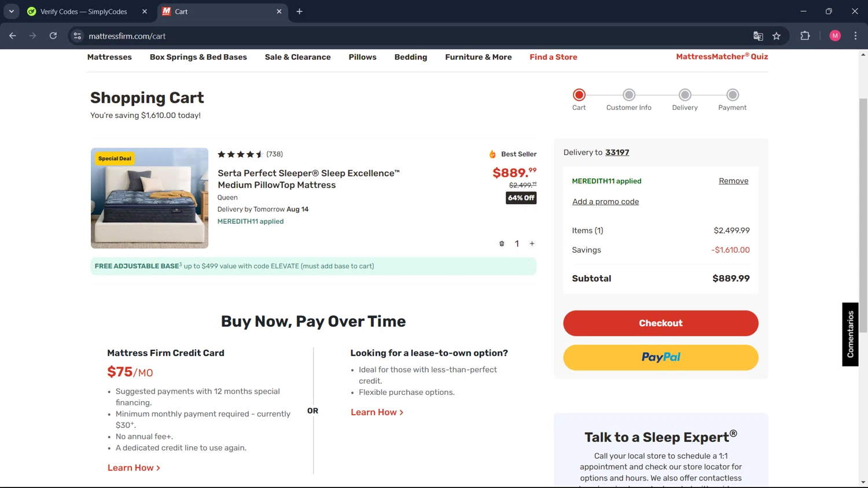Click the $889.99 subtotal value

coord(731,279)
